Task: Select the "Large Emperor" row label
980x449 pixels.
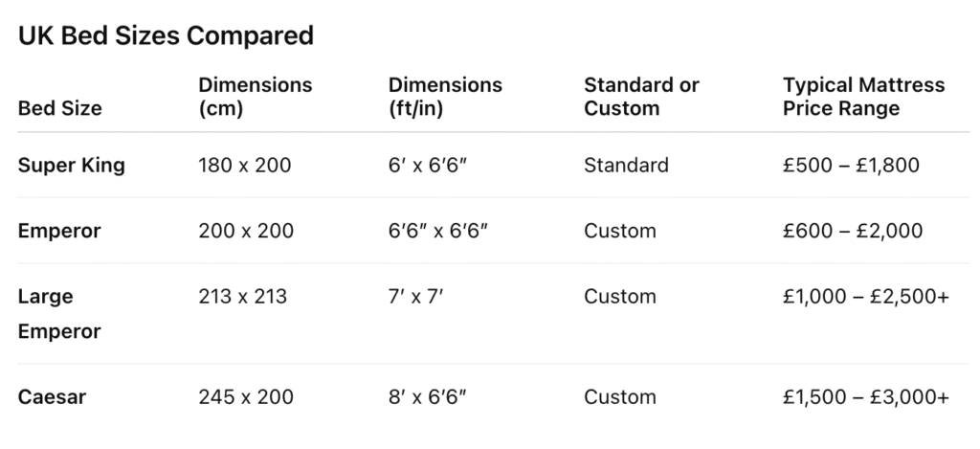Action: [59, 314]
